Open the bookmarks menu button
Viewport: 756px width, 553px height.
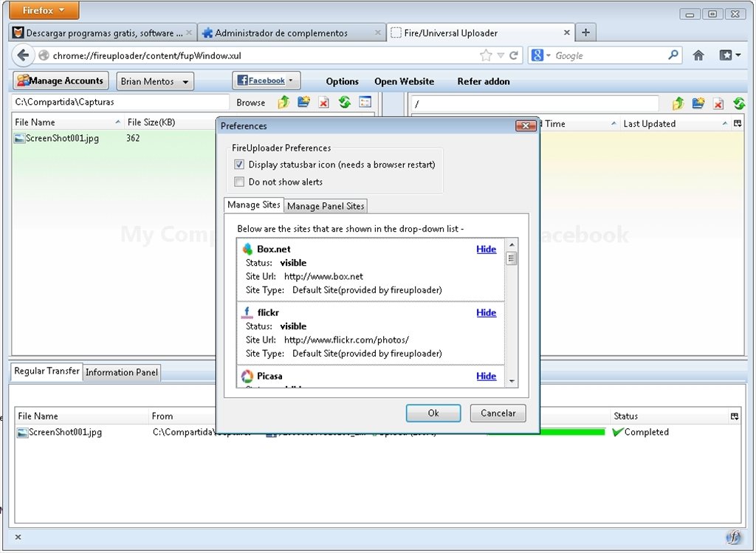coord(730,55)
